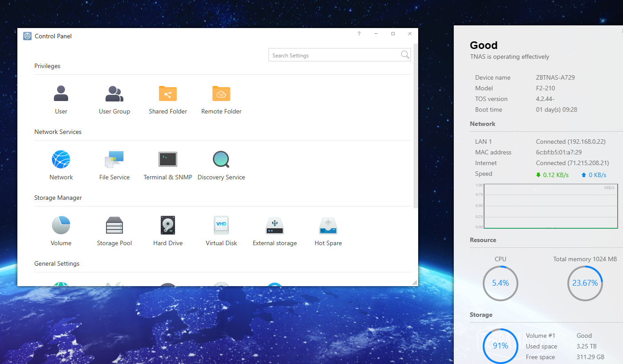Open the Network globe icon
The image size is (623, 364).
61,159
